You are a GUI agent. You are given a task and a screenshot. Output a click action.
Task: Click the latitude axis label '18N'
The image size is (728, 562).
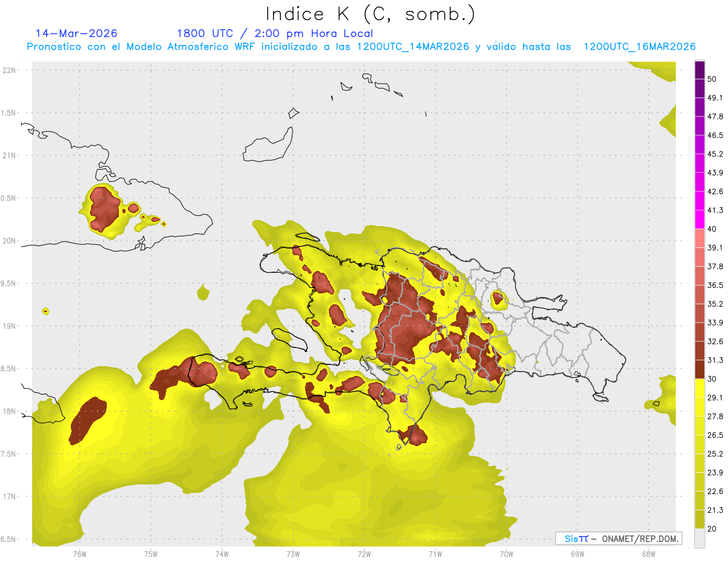click(x=8, y=412)
